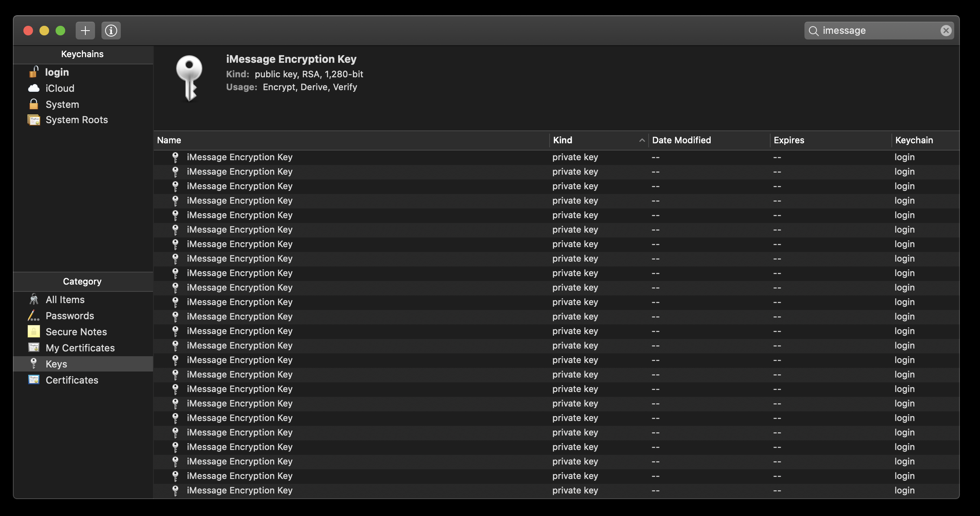Focus the search field containing imessage
980x516 pixels.
click(879, 31)
